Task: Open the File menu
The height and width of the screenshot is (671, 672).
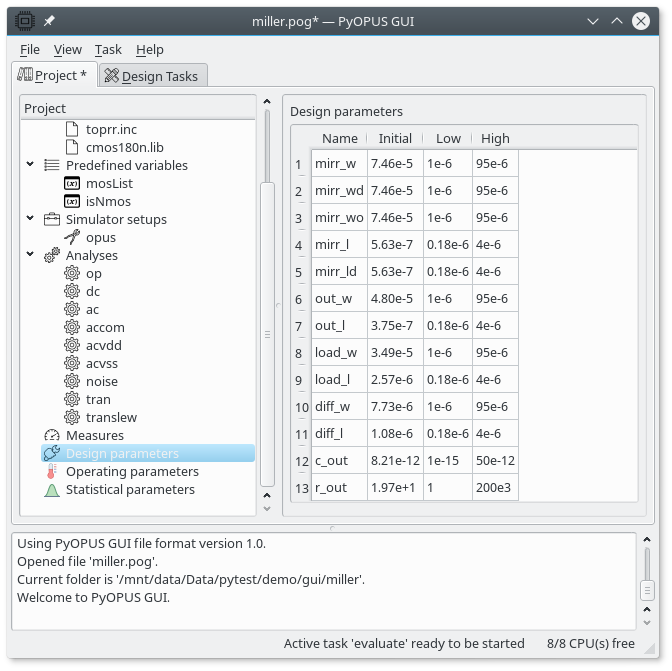Action: (x=30, y=49)
